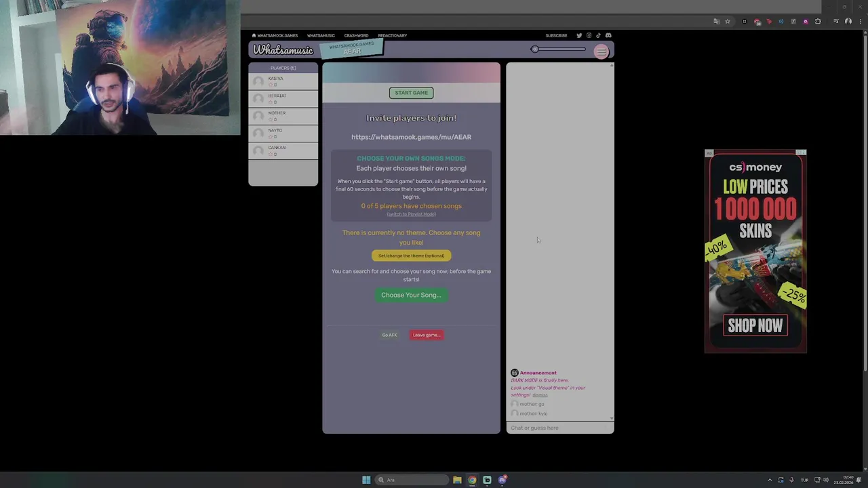Open the pink hamburger menu
Screen dimensions: 868x488
click(601, 52)
